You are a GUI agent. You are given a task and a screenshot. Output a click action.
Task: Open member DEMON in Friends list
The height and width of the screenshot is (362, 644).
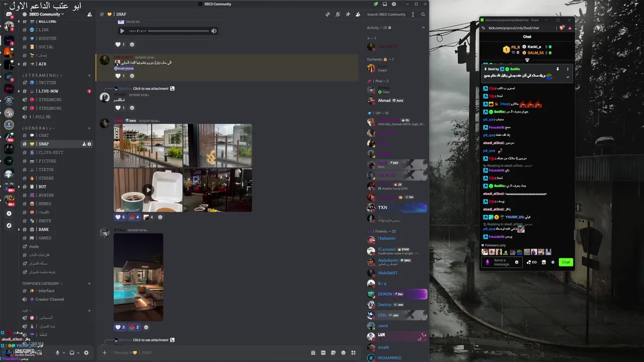(396, 294)
